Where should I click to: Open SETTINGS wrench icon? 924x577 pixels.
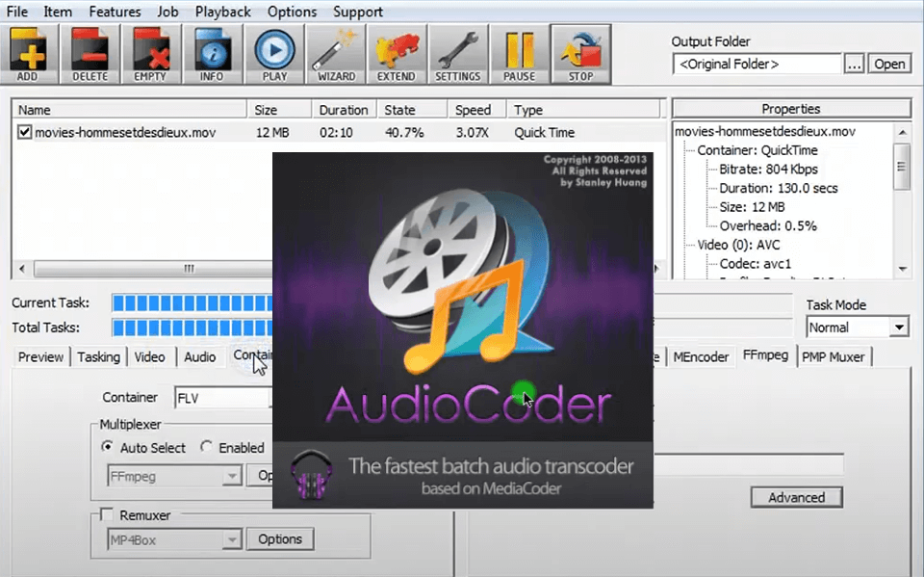click(x=458, y=54)
